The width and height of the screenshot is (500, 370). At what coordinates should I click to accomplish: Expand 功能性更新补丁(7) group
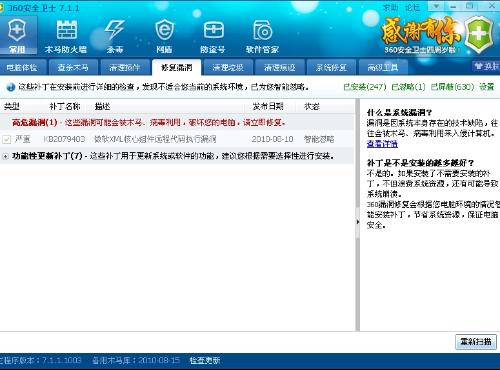coord(5,156)
